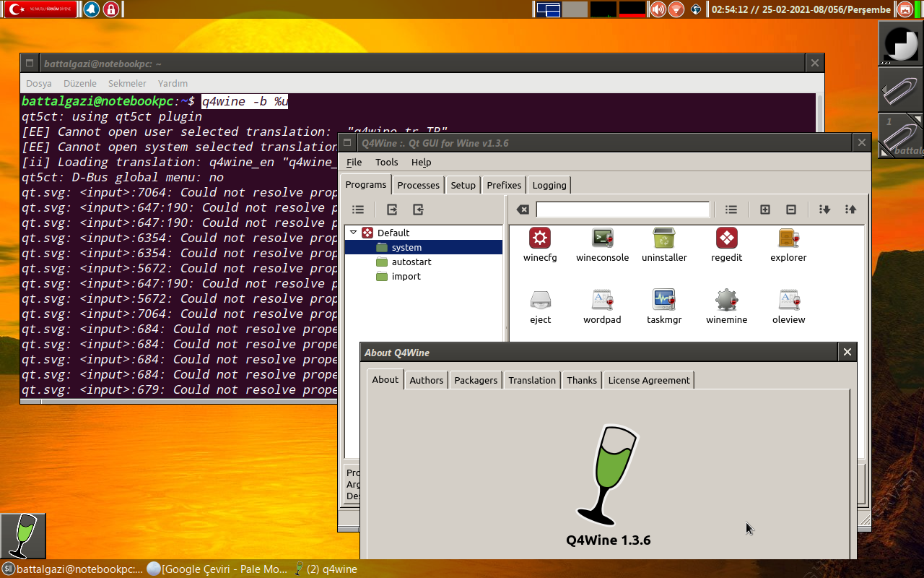Open the Translation tab in About dialog
Image resolution: width=924 pixels, height=578 pixels.
pos(532,380)
